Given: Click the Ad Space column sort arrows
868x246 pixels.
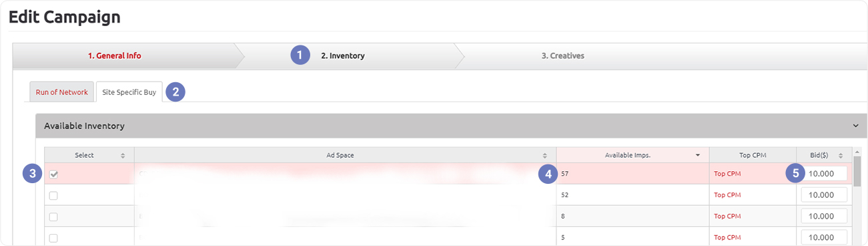Looking at the screenshot, I should click(x=544, y=155).
